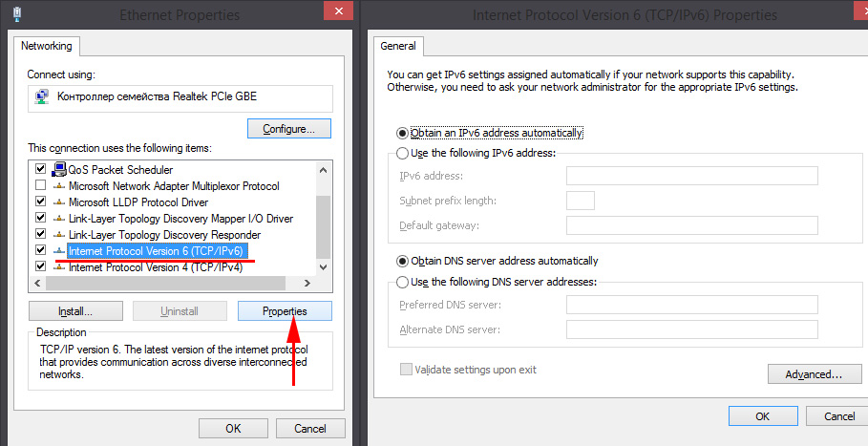Click the items list scroll down arrow

coord(324,267)
